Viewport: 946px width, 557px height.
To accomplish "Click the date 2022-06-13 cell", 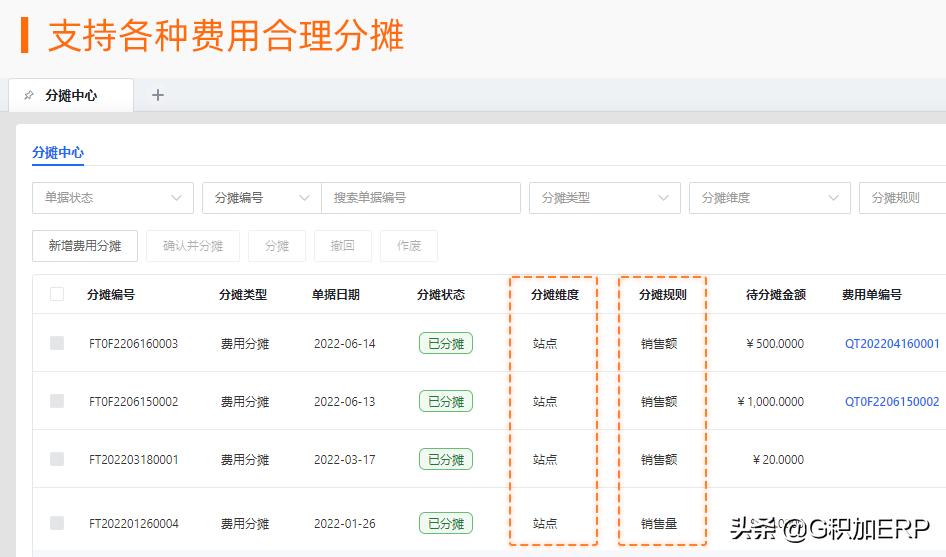I will click(x=344, y=401).
